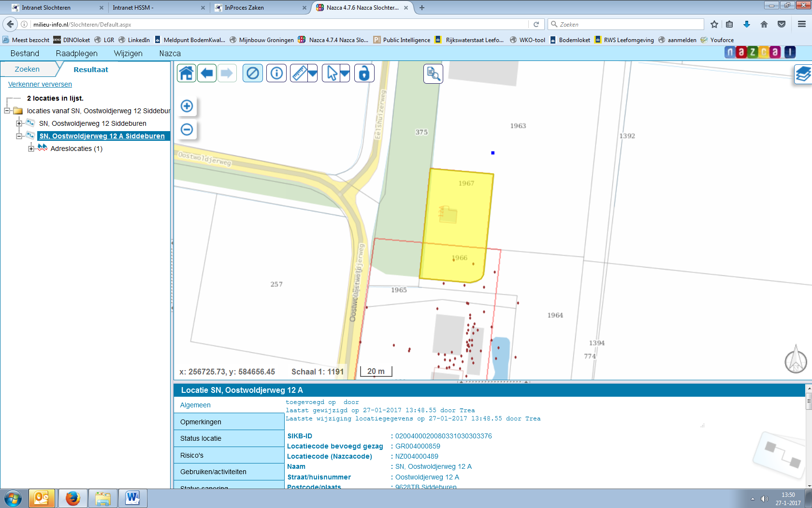Expand the Adreslocaties (1) node
The image size is (812, 508).
click(x=31, y=149)
